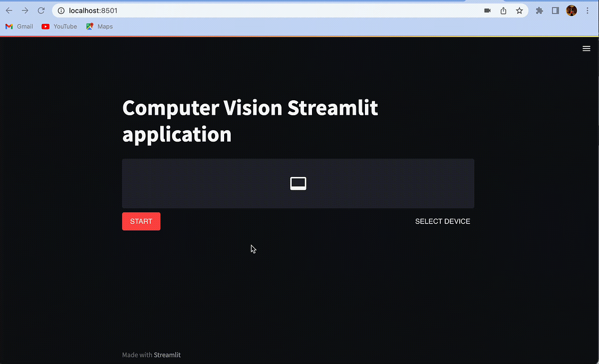Click the site info icon in address bar
Screen dimensions: 599x364
pyautogui.click(x=60, y=10)
